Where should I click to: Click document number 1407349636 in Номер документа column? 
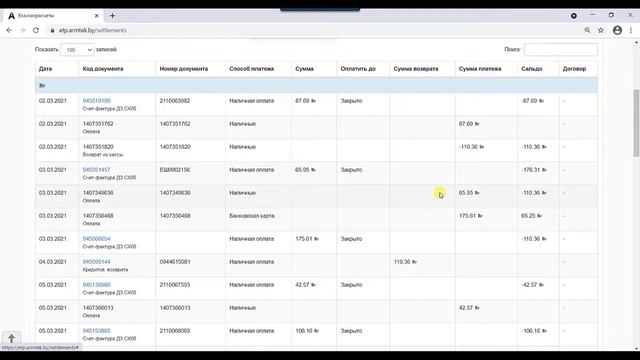[175, 193]
